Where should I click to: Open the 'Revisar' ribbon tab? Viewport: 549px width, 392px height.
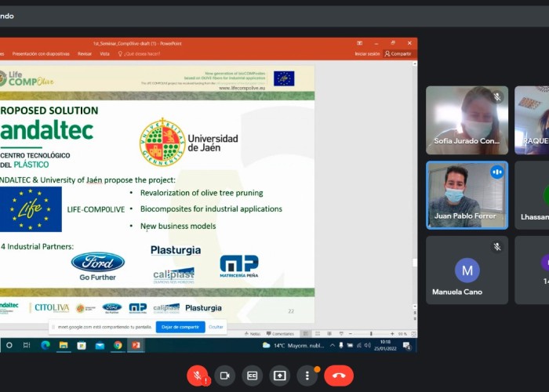[x=85, y=54]
